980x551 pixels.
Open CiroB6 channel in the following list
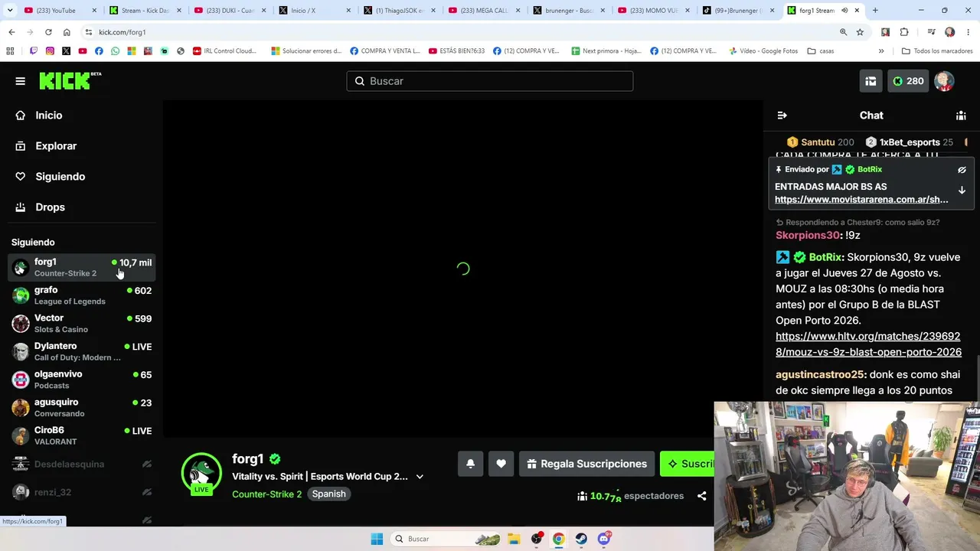point(81,436)
